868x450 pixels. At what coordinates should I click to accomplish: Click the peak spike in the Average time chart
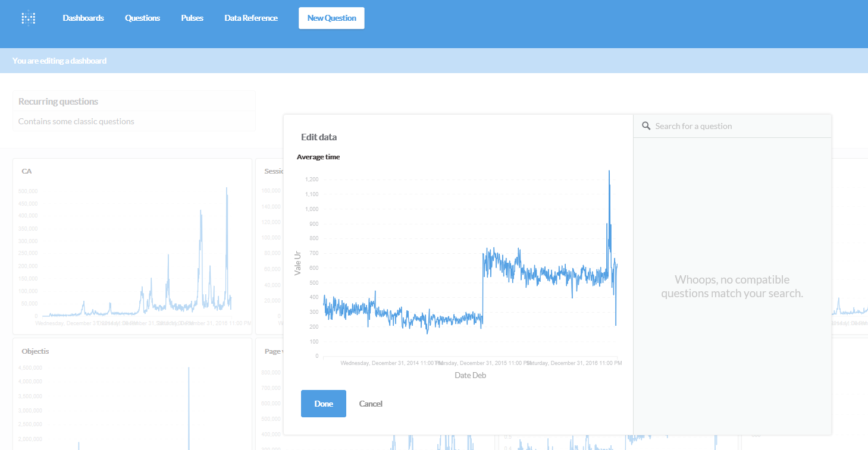[609, 172]
